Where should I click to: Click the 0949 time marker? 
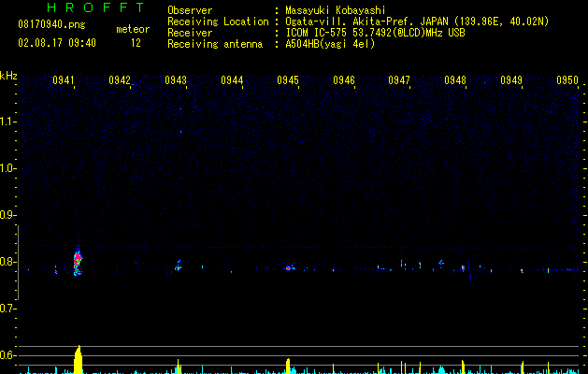511,80
